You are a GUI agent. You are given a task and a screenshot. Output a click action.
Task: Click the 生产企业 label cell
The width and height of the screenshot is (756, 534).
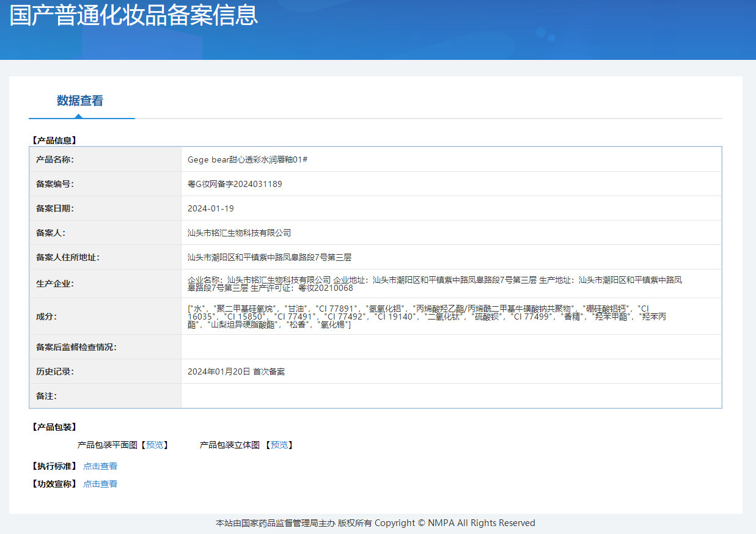tap(105, 283)
